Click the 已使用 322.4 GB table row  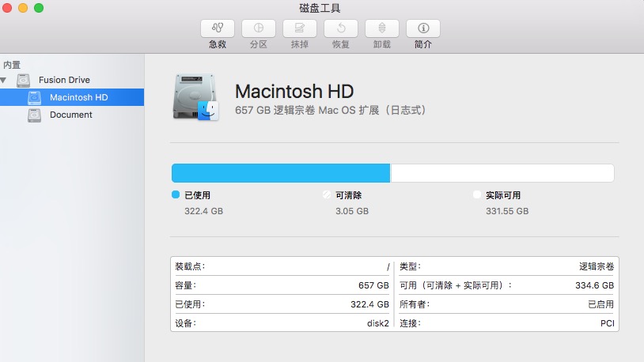click(282, 304)
